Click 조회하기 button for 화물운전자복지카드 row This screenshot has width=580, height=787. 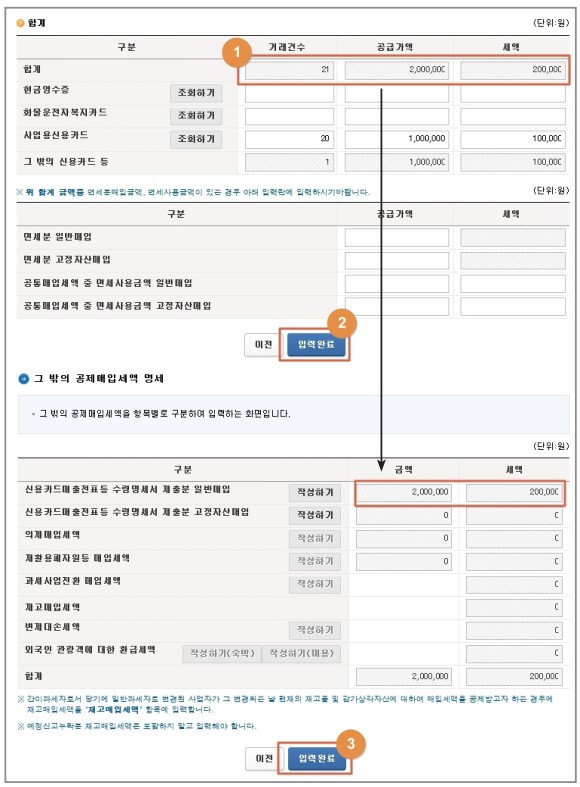(x=196, y=115)
